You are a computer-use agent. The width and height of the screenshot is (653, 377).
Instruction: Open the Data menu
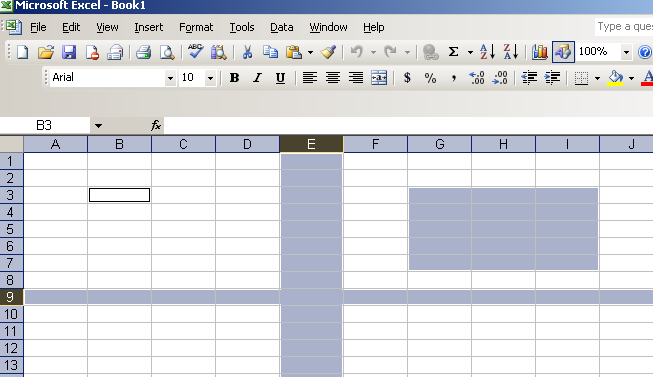(x=282, y=27)
